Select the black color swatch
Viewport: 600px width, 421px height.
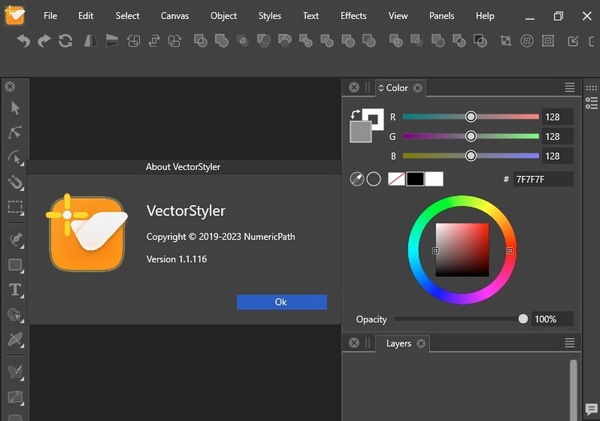pos(415,179)
